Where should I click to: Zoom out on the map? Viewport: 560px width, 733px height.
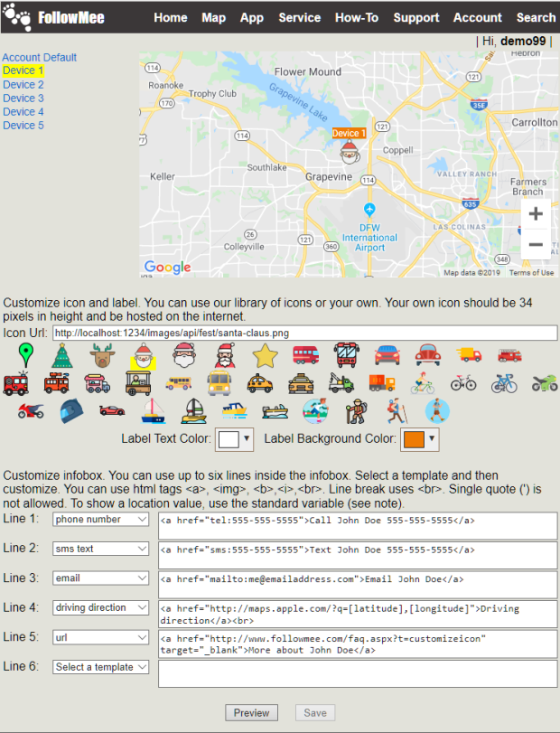coord(536,244)
